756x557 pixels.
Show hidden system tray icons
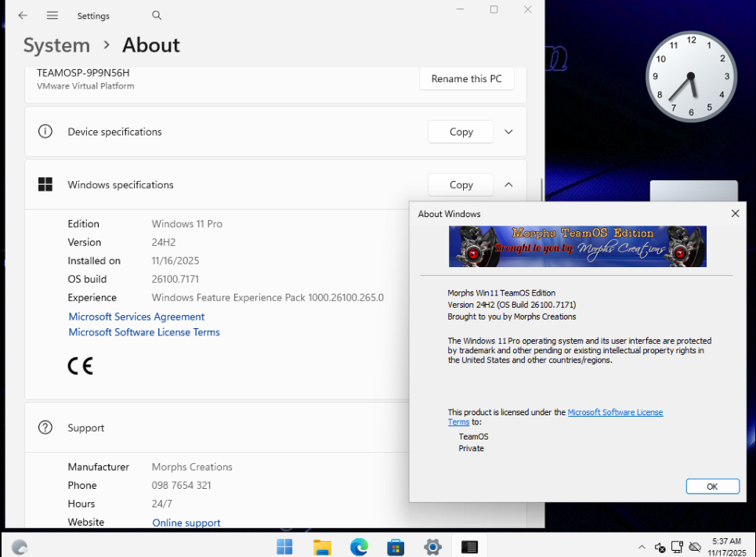(x=642, y=547)
